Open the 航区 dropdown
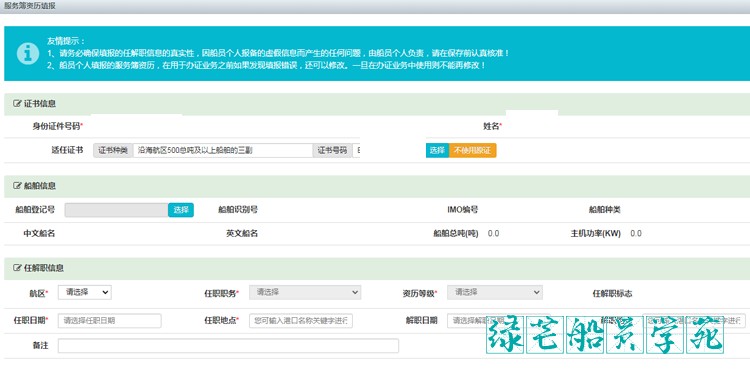The image size is (750, 372). [85, 292]
